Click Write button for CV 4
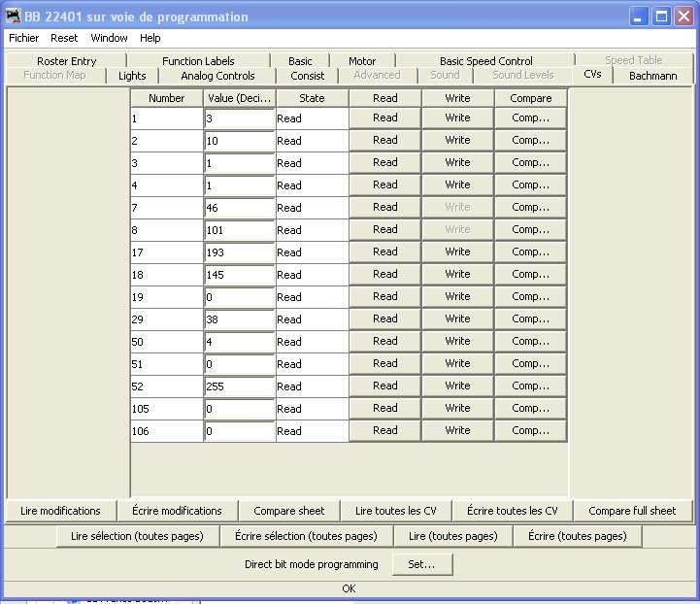Screen dimensions: 700x604 tap(457, 185)
